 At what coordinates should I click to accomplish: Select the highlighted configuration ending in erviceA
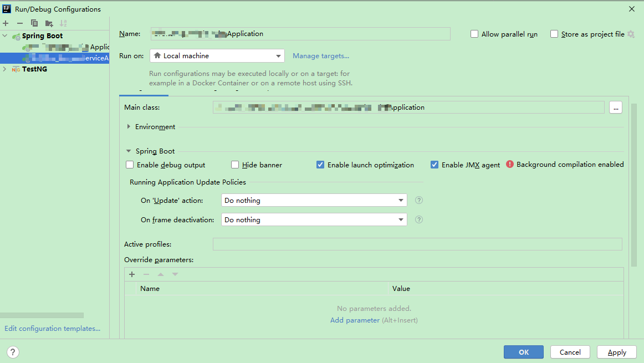55,58
